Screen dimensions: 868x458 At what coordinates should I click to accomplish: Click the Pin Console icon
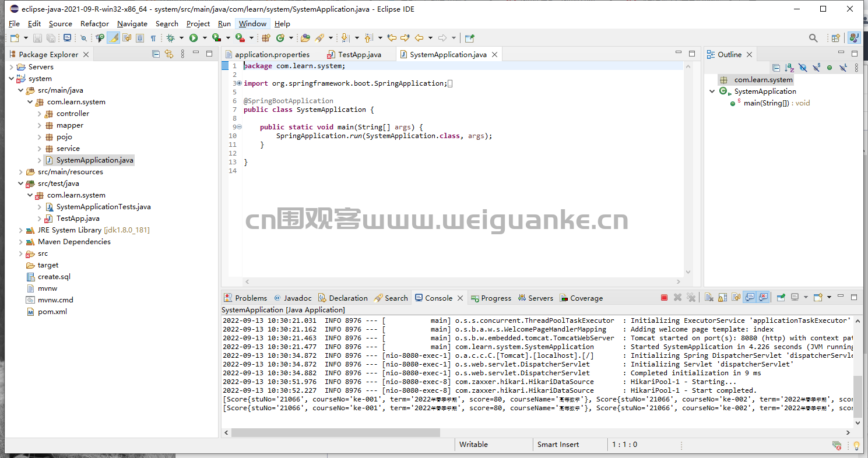[x=781, y=297]
